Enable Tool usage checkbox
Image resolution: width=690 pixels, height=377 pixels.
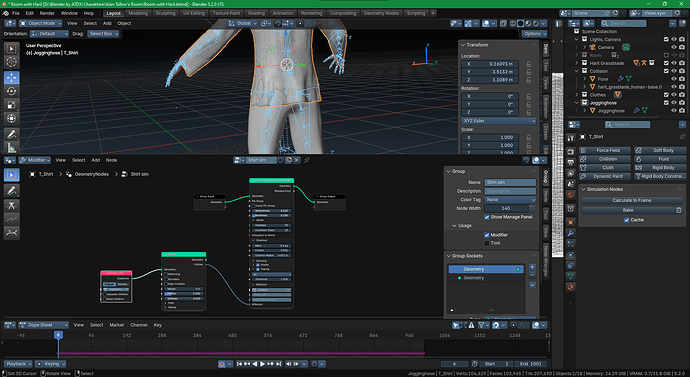tap(487, 243)
